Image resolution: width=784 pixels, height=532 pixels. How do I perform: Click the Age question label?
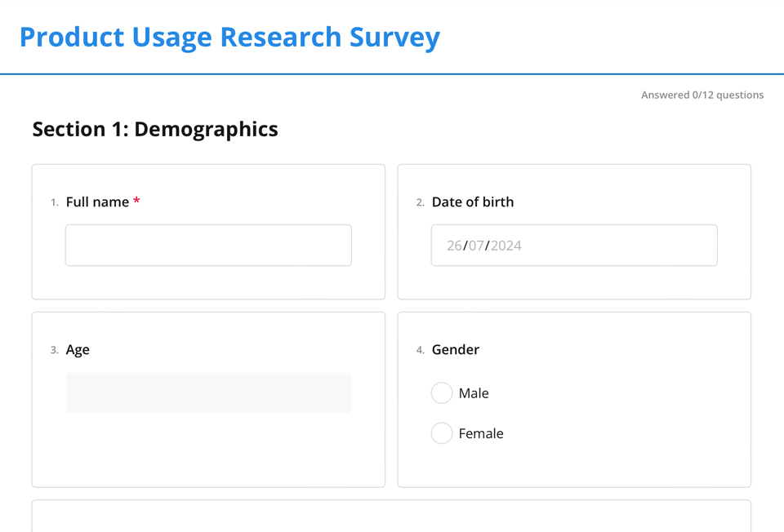point(78,349)
